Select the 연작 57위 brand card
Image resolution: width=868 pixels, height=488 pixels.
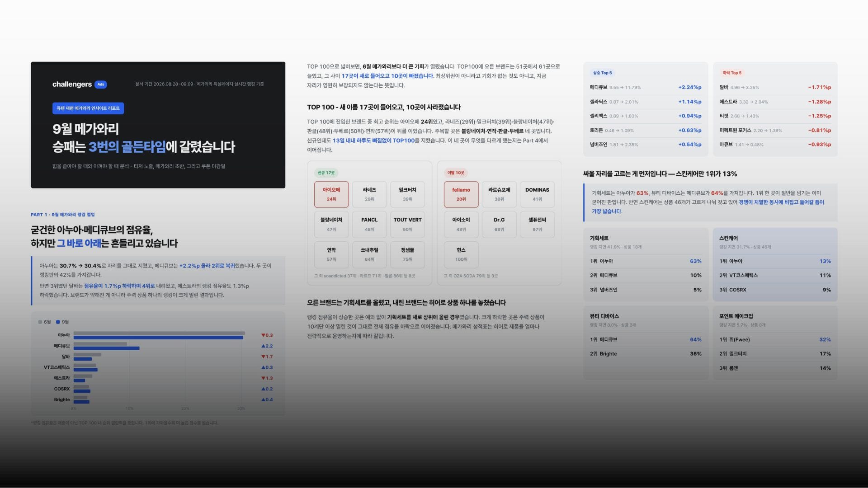(x=331, y=254)
